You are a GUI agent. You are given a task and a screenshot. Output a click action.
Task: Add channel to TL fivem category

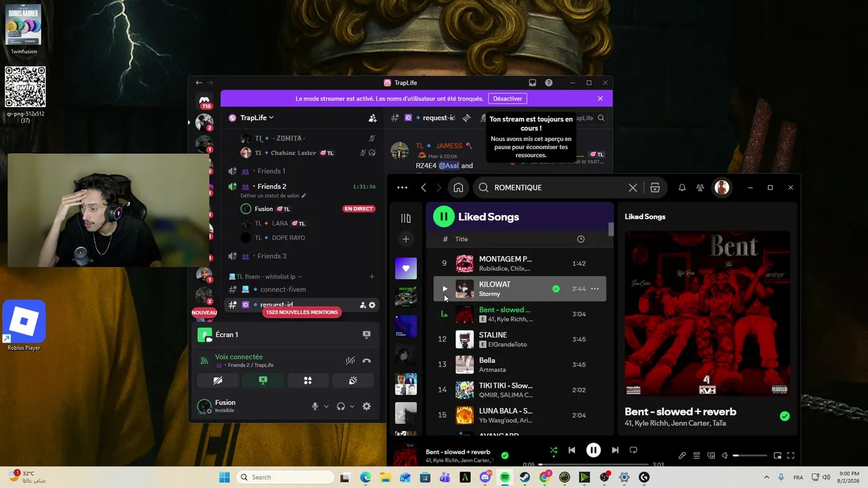[x=372, y=277]
